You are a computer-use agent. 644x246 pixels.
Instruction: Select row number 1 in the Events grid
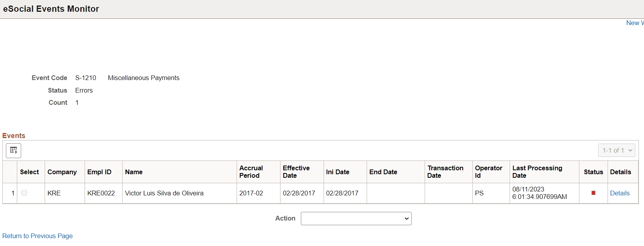tap(12, 193)
